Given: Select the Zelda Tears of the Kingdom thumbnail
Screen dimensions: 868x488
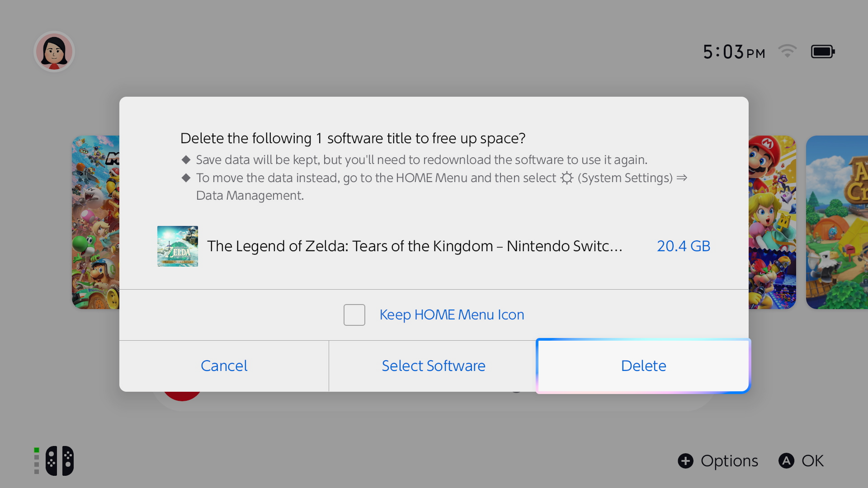Looking at the screenshot, I should pyautogui.click(x=178, y=246).
